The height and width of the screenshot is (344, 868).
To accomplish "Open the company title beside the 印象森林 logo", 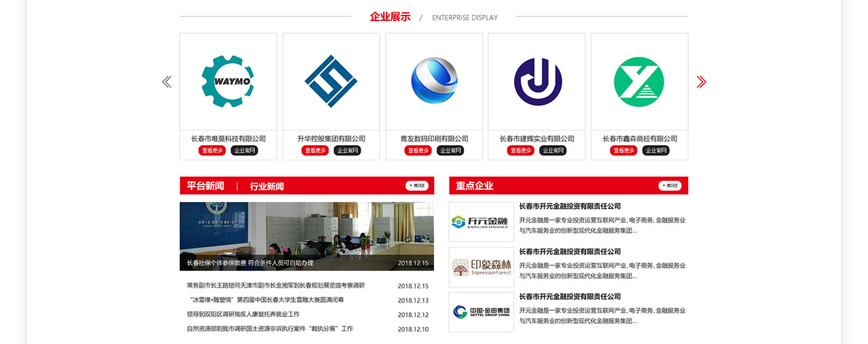I will coord(570,252).
